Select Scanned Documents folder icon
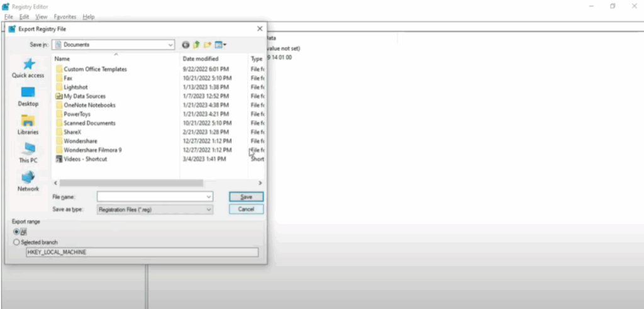644x309 pixels. point(59,123)
